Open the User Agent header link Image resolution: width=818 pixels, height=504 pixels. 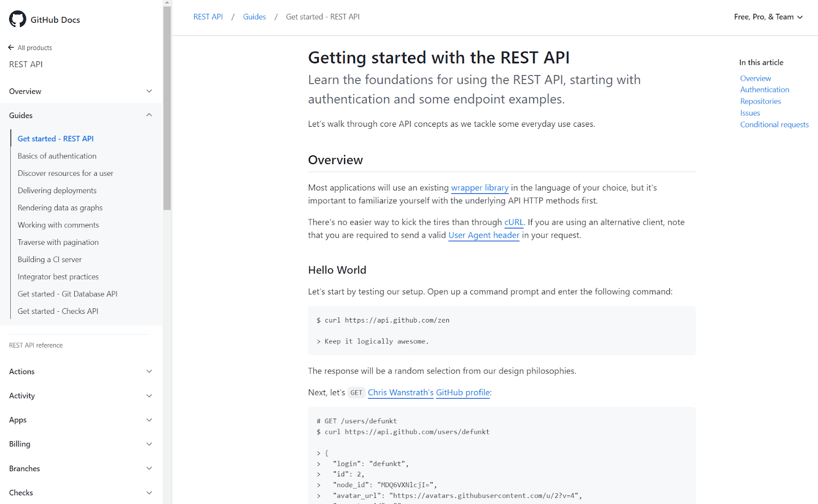tap(484, 235)
